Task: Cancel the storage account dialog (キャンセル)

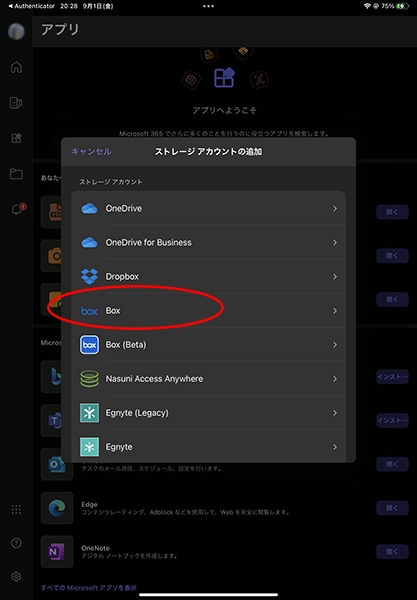Action: click(91, 152)
